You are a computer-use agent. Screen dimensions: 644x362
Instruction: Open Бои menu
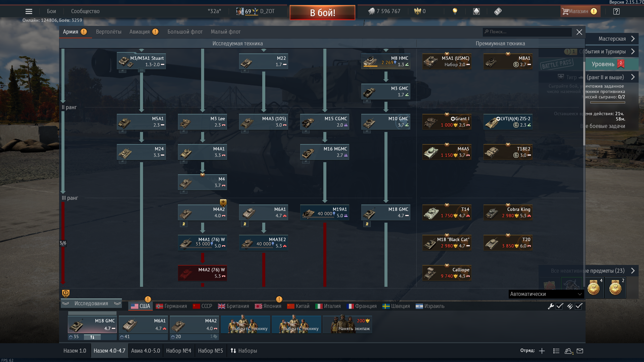[x=51, y=11]
